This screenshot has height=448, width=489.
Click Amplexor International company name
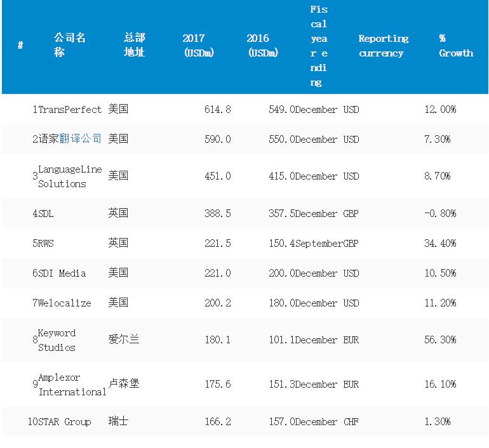pyautogui.click(x=72, y=385)
